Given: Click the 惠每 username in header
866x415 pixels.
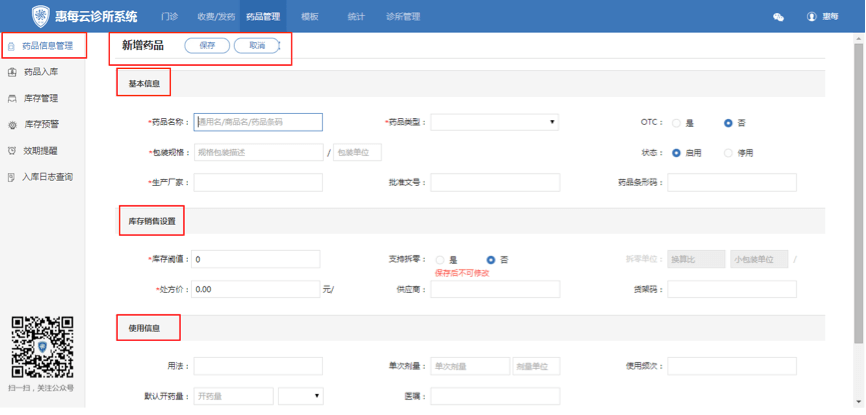Looking at the screenshot, I should click(831, 17).
